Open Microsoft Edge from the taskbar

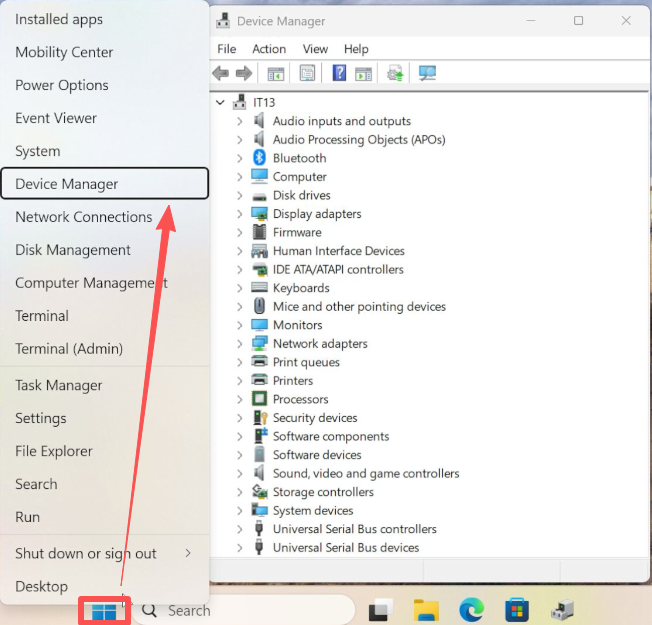pos(471,610)
